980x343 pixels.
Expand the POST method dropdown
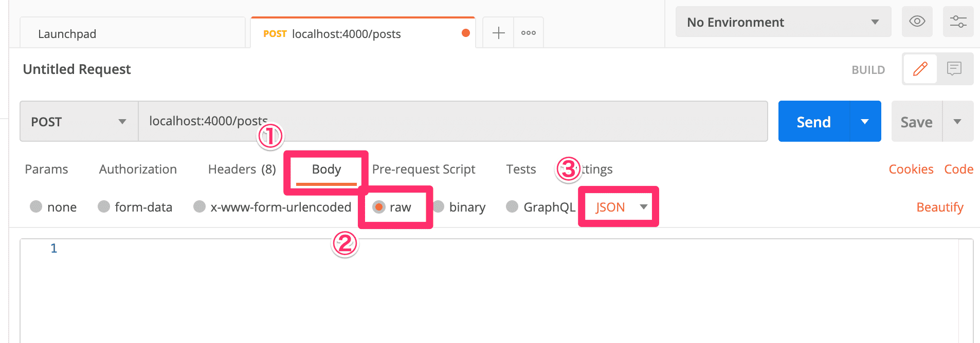(79, 121)
